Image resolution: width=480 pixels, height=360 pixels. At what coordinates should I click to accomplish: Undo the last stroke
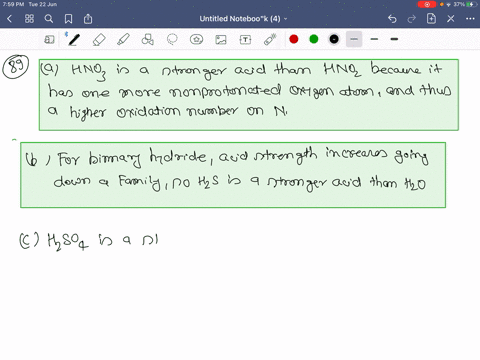point(392,19)
